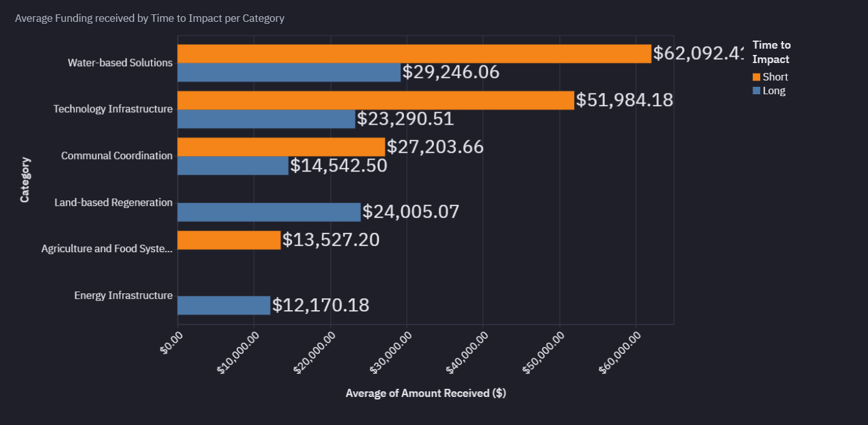Click the Energy Infrastructure category label
This screenshot has width=868, height=425.
[x=123, y=295]
